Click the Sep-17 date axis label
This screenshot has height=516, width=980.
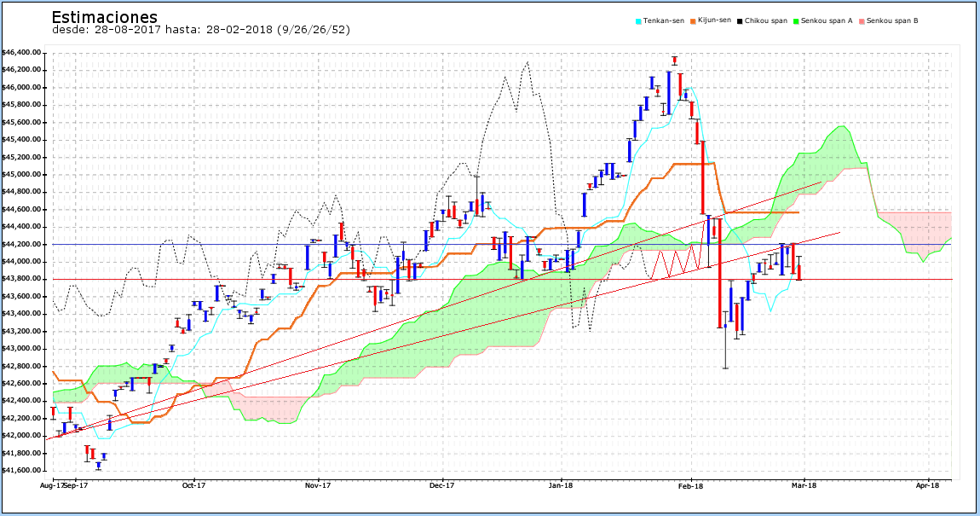pyautogui.click(x=75, y=485)
